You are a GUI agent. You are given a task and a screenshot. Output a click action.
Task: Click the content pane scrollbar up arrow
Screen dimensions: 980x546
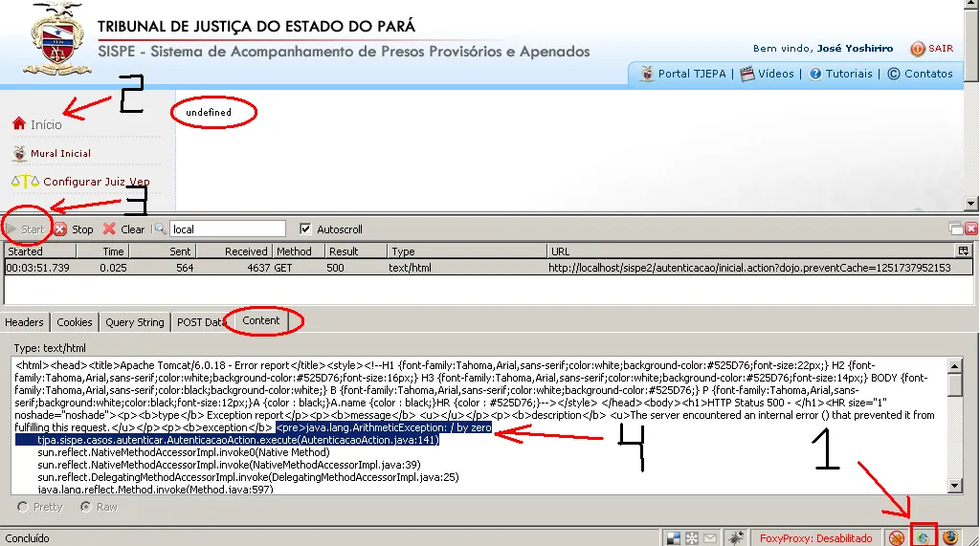click(x=954, y=366)
